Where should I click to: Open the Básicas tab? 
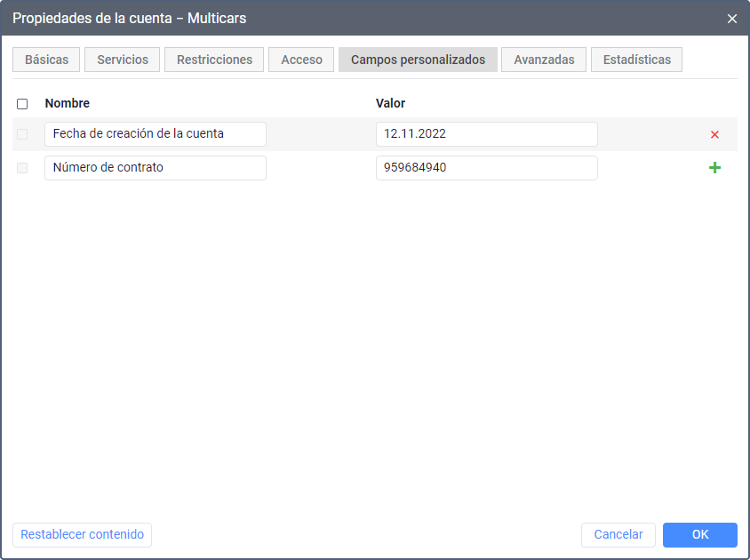click(46, 60)
